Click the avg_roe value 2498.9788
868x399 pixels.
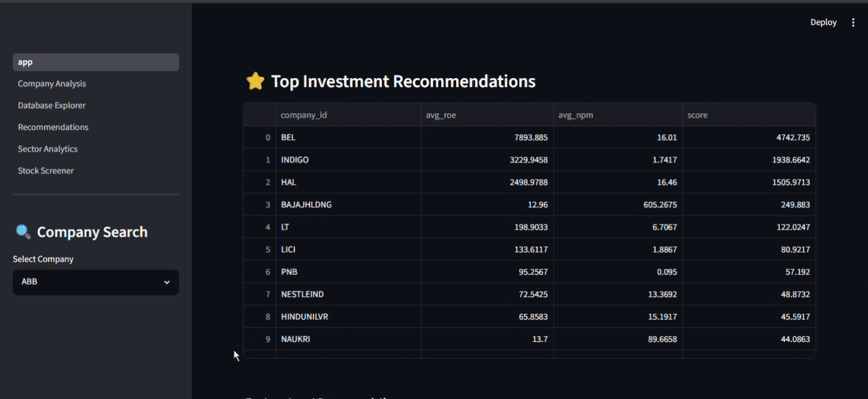[487, 182]
